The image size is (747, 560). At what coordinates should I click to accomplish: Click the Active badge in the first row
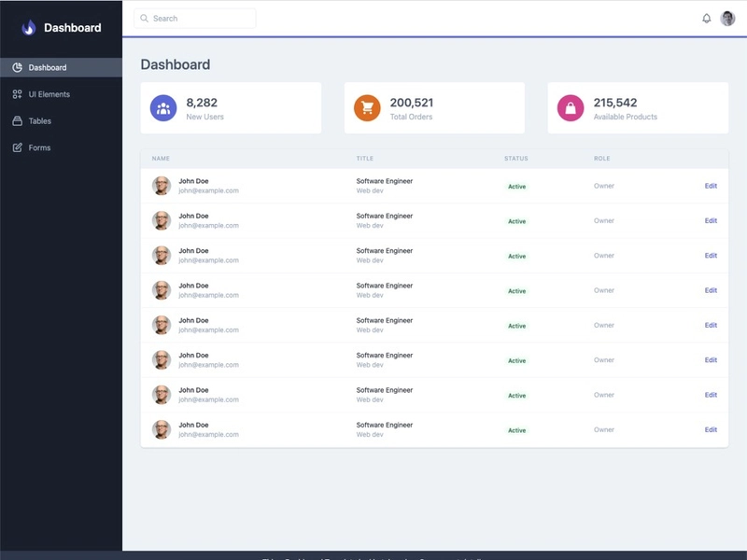(x=517, y=187)
